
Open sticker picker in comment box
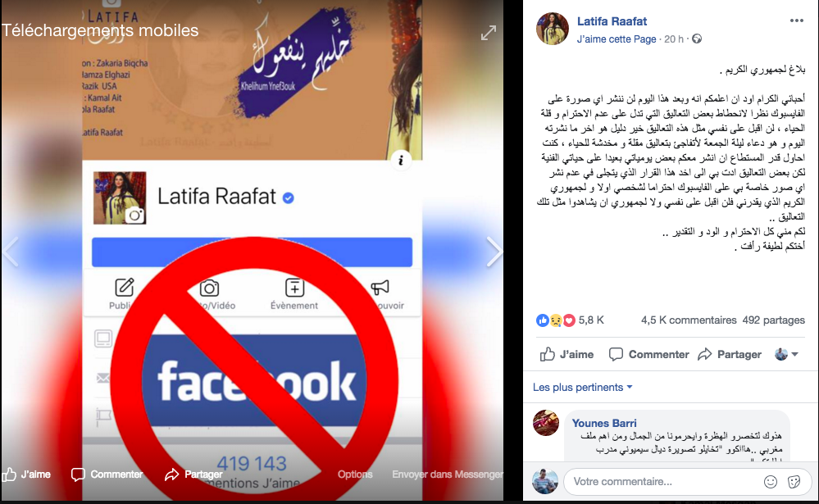point(794,482)
